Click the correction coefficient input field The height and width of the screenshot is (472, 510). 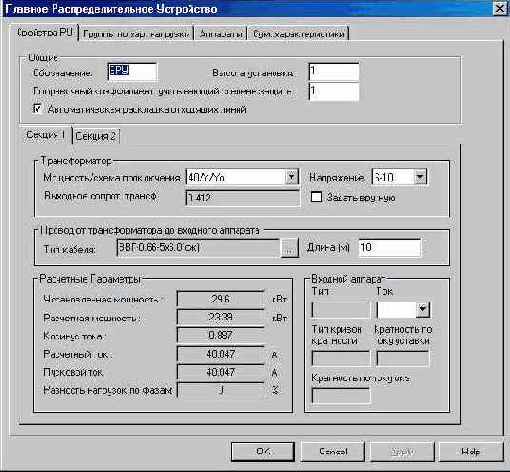[x=334, y=92]
